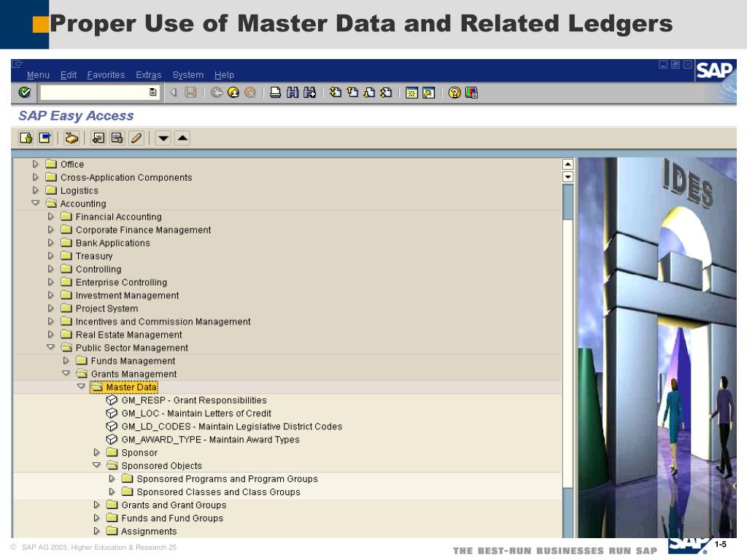The width and height of the screenshot is (747, 560).
Task: Click the tree scrollbar up arrow
Action: [568, 164]
